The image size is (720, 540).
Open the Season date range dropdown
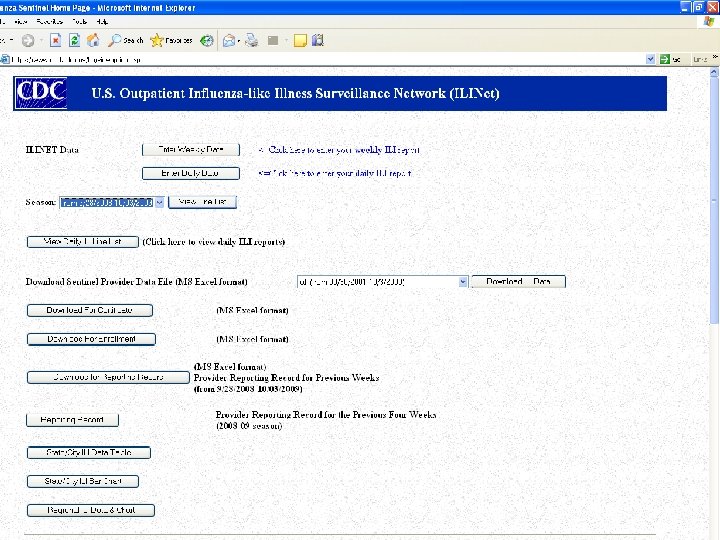point(112,202)
